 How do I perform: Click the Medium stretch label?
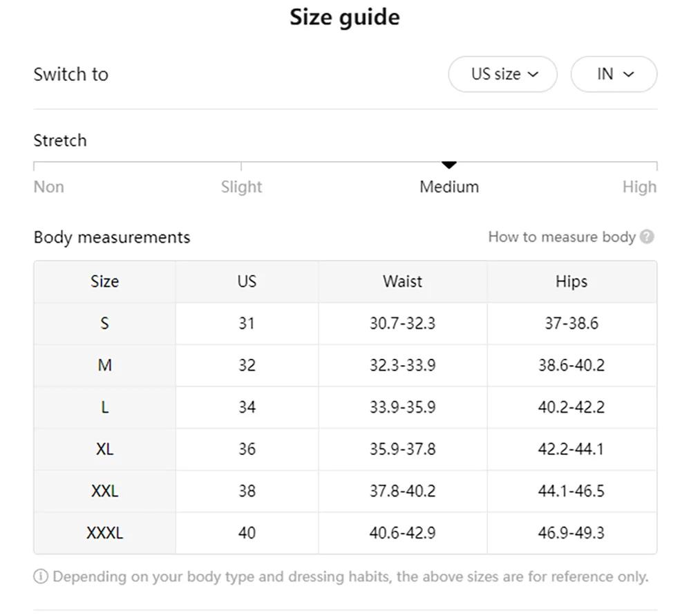coord(449,187)
